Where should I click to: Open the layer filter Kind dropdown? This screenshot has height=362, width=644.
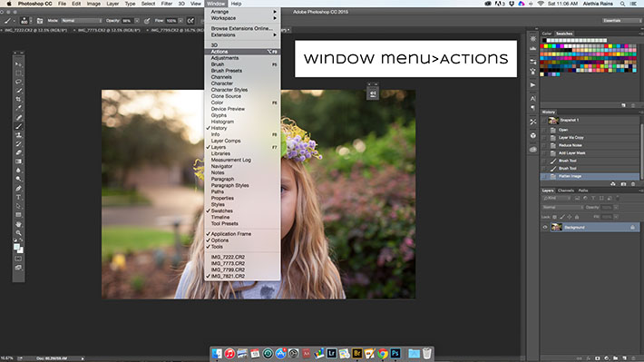(557, 199)
